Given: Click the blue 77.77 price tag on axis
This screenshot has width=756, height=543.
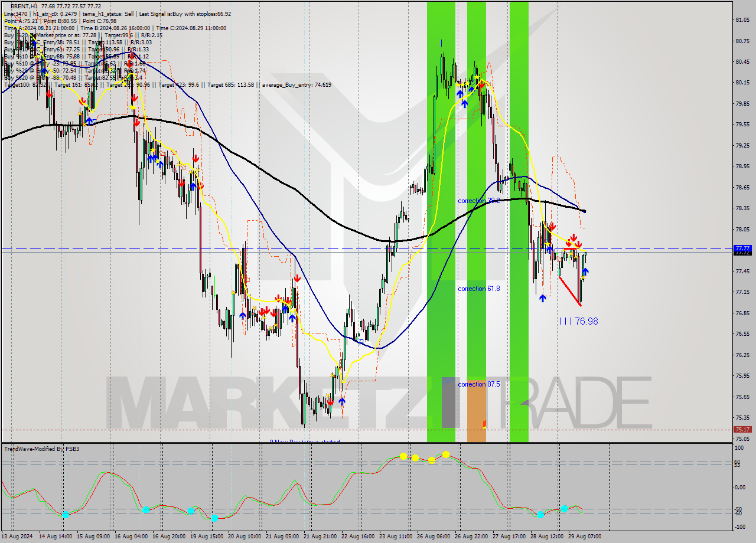Looking at the screenshot, I should click(x=742, y=248).
